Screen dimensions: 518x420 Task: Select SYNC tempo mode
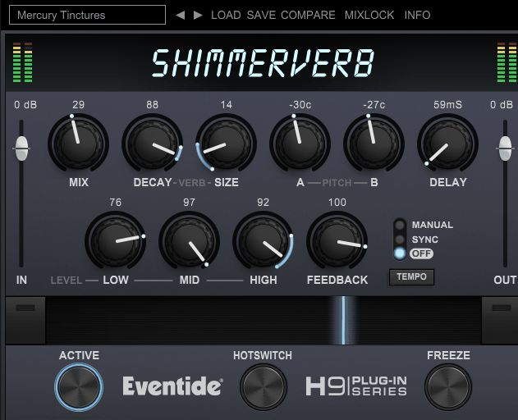[400, 240]
